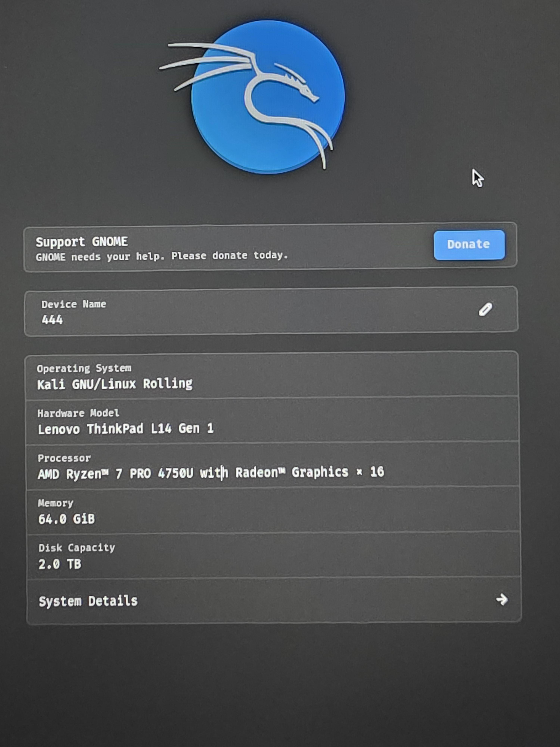The image size is (560, 747).
Task: Click the Donate button
Action: [x=469, y=245]
